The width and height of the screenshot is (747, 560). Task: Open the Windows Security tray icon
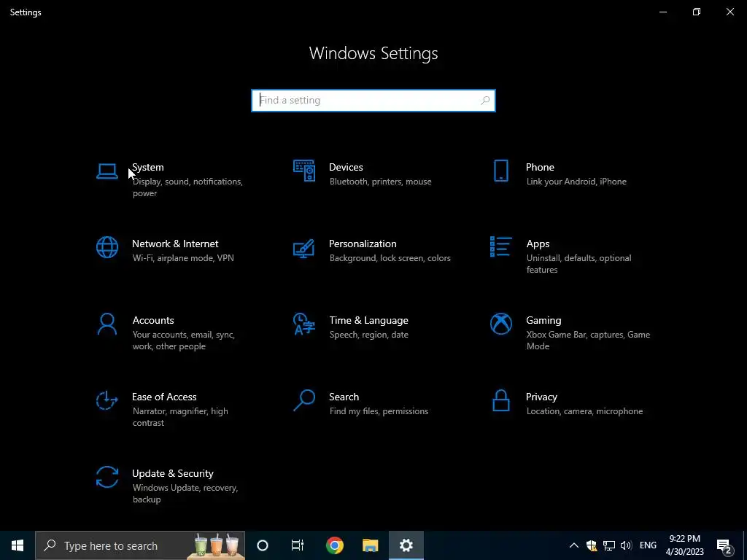point(591,545)
